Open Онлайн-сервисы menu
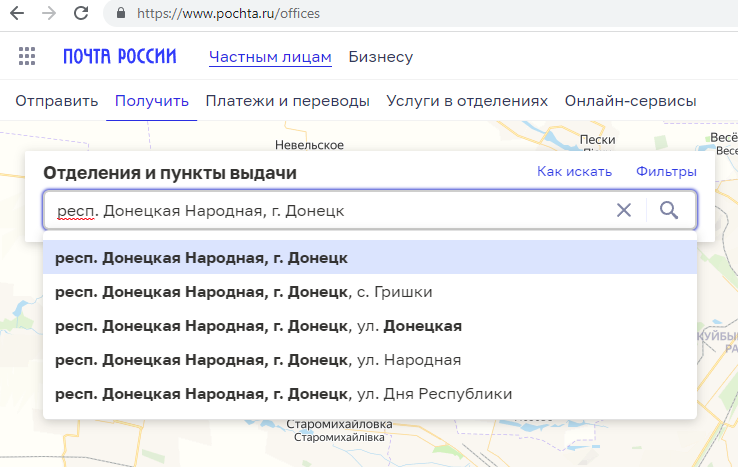738x467 pixels. click(630, 101)
